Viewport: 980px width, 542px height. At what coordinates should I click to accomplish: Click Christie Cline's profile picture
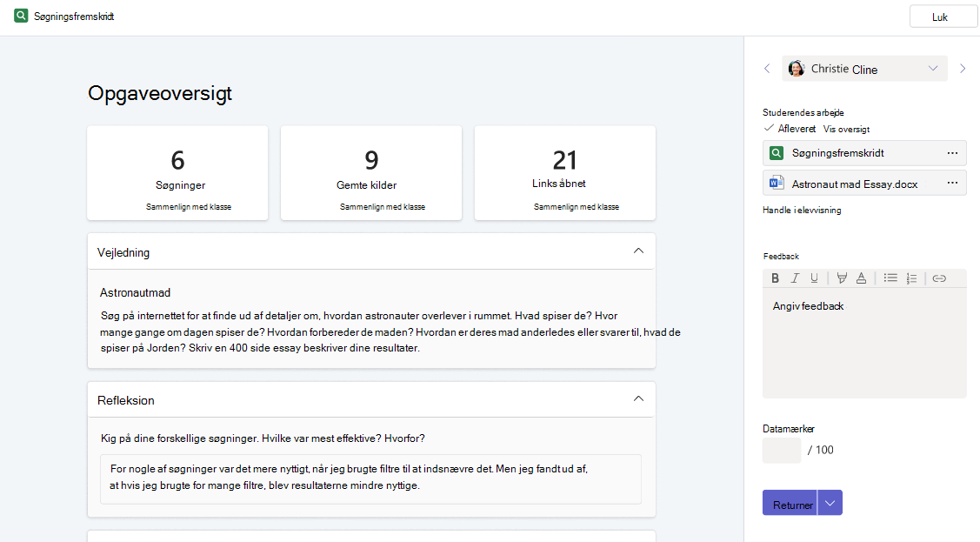(797, 69)
